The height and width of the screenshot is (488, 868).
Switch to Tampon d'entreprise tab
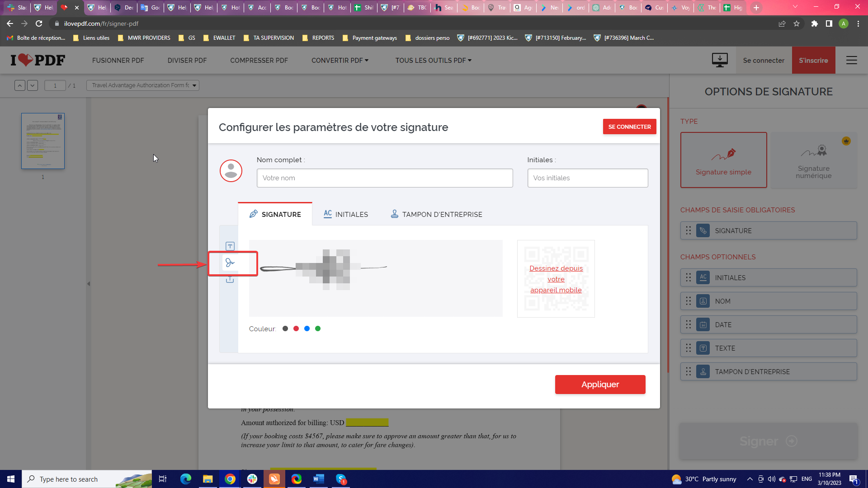436,214
